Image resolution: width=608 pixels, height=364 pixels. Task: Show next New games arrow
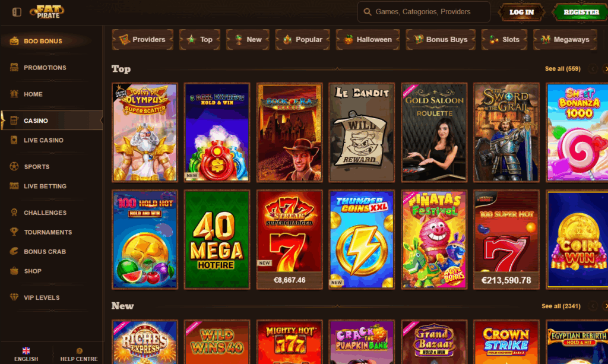605,306
